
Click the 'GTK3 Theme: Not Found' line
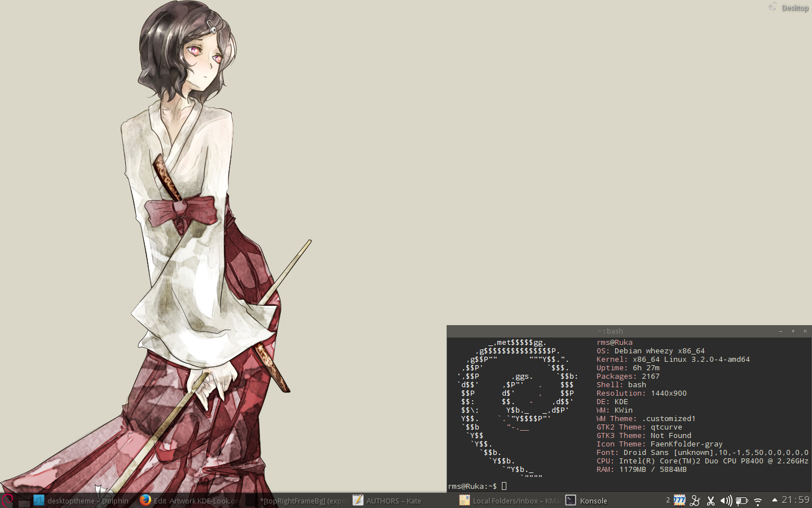[644, 436]
